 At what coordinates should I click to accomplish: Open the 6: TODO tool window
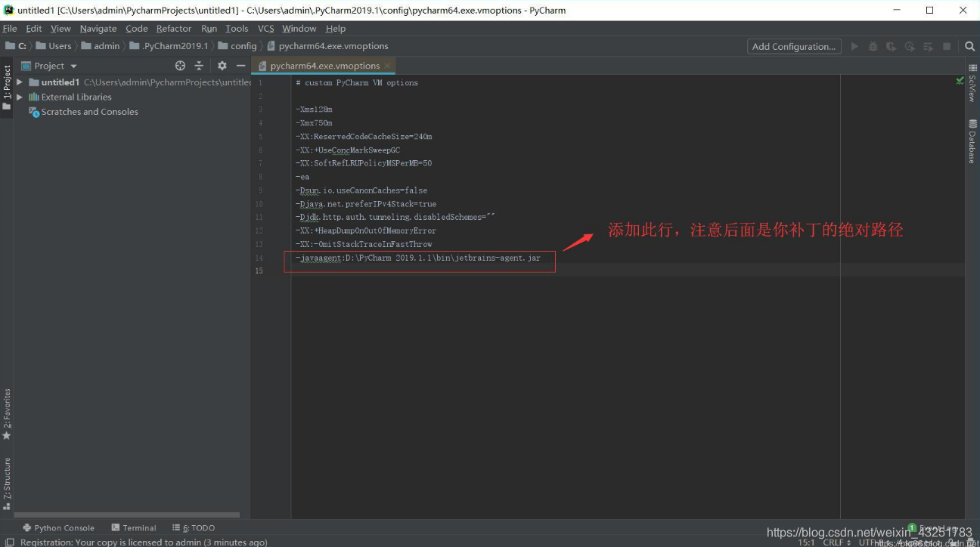click(x=194, y=528)
